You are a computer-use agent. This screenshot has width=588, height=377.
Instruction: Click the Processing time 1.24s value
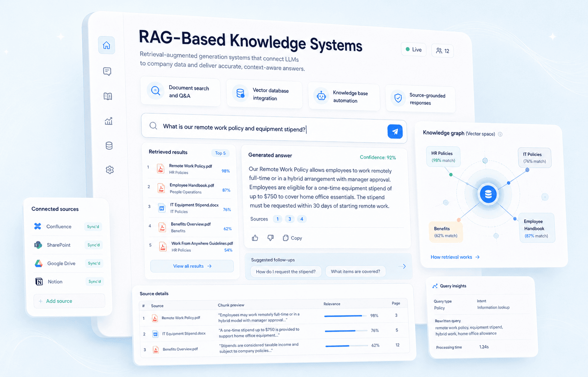[484, 347]
